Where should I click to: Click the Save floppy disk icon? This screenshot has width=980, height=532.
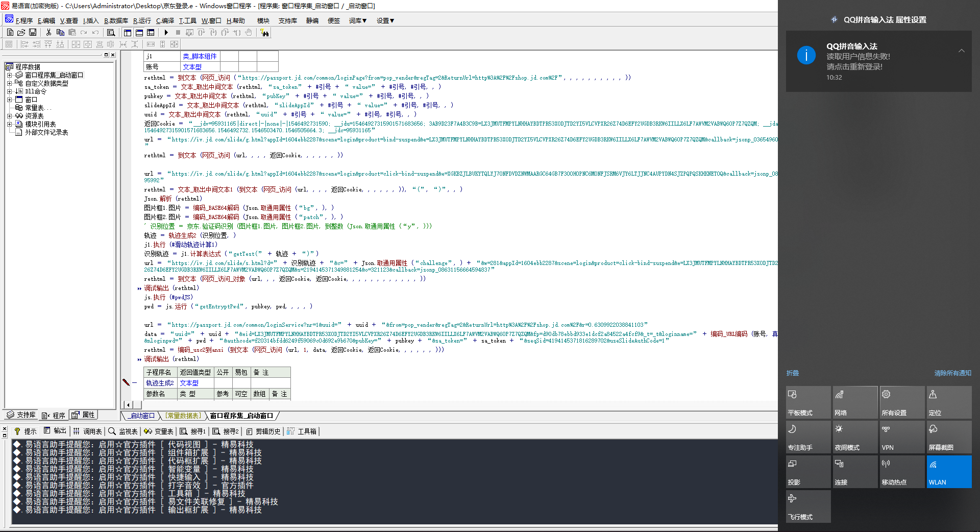pos(33,33)
